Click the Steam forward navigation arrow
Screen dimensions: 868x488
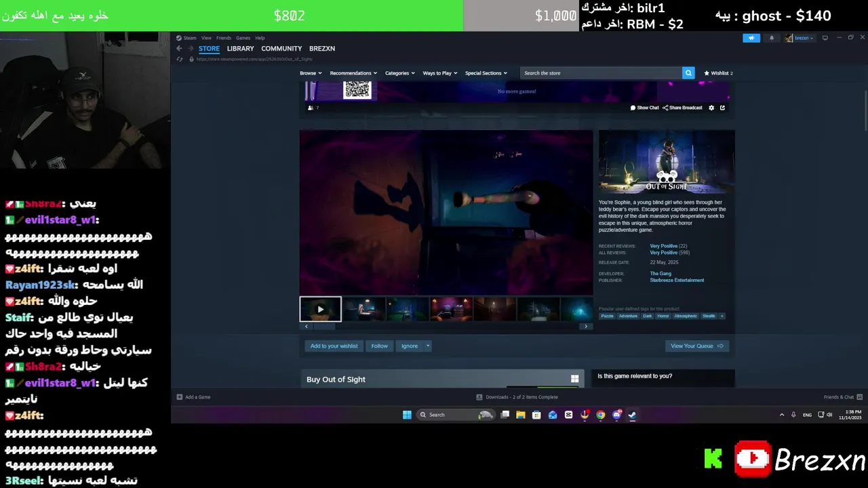(191, 49)
